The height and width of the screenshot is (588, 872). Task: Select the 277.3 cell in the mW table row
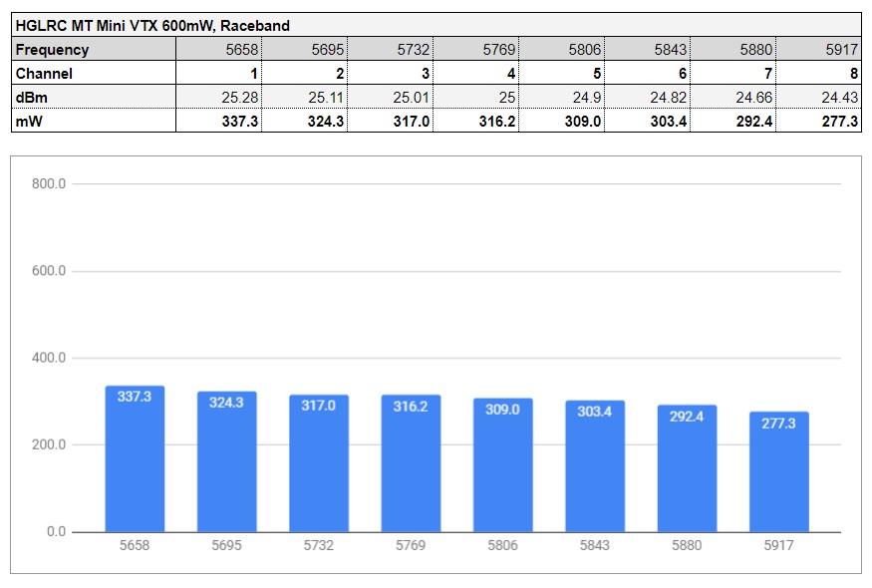[818, 121]
